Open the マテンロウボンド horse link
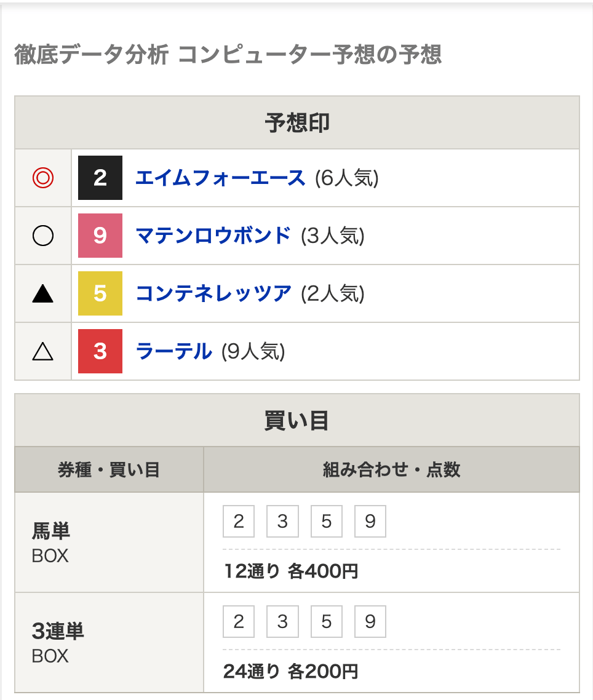 [213, 235]
